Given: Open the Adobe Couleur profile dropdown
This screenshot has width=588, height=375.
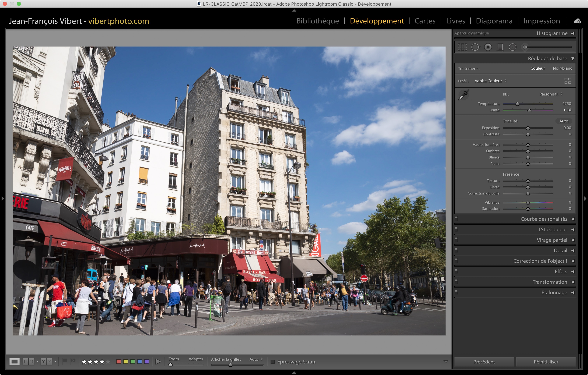Looking at the screenshot, I should pyautogui.click(x=490, y=81).
